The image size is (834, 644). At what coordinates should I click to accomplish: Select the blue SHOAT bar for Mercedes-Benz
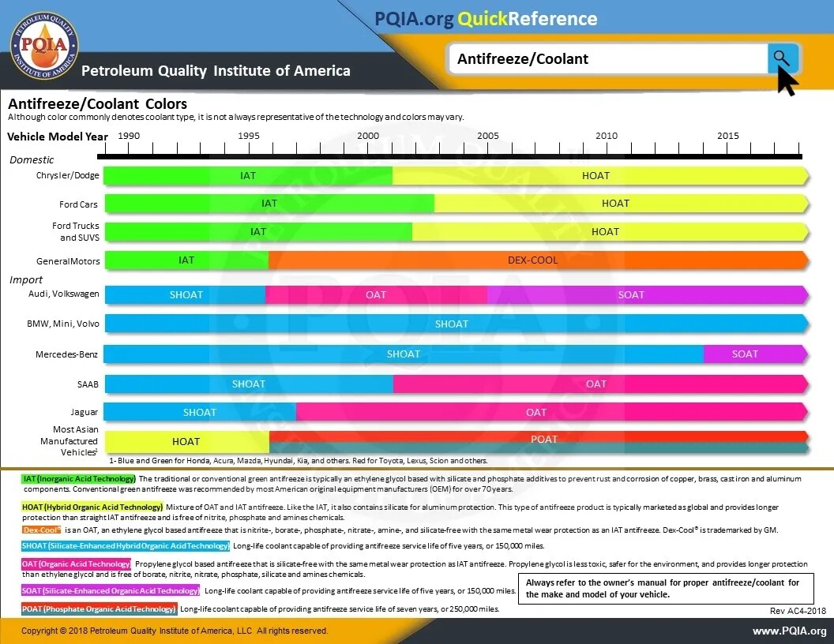(x=404, y=354)
